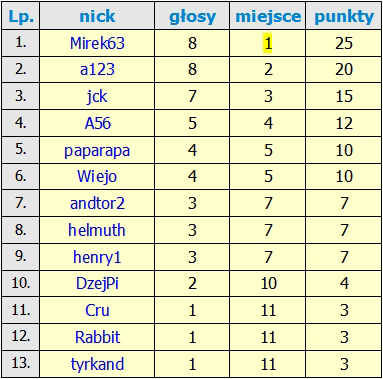The width and height of the screenshot is (383, 379).
Task: Select the A56 nick link
Action: pyautogui.click(x=97, y=123)
